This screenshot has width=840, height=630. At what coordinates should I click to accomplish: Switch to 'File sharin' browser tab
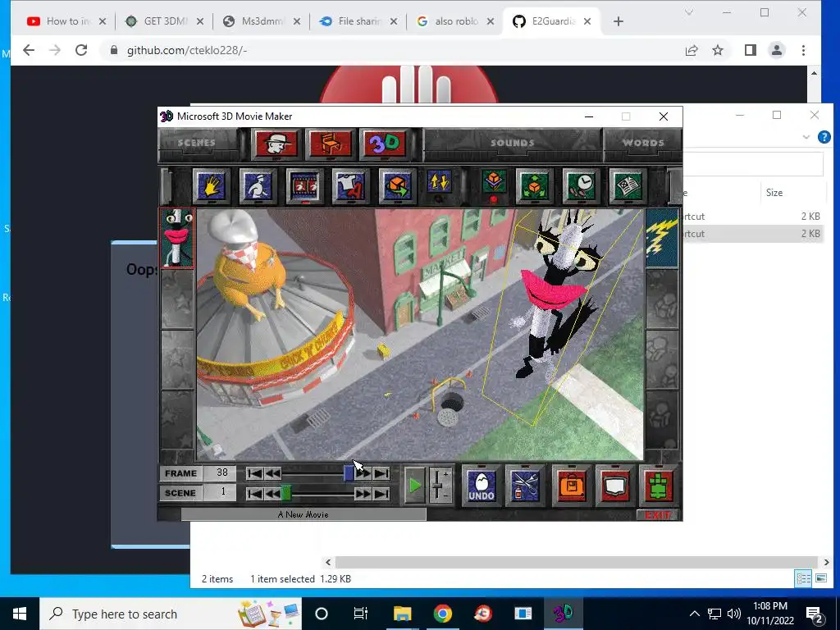click(358, 21)
